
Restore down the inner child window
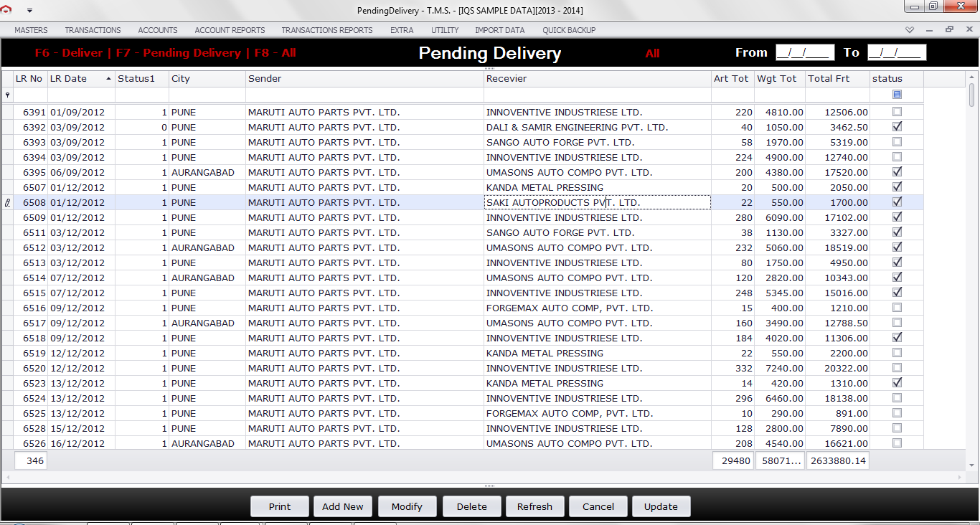(x=949, y=30)
